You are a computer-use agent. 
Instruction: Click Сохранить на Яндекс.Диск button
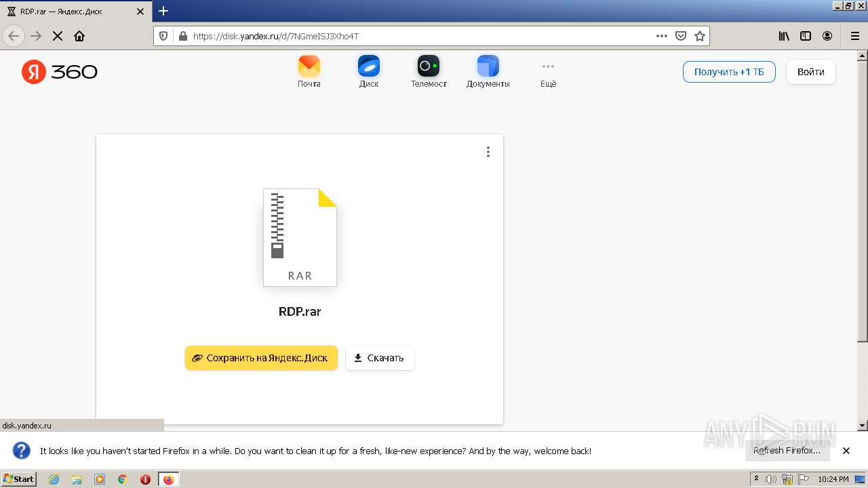coord(261,358)
